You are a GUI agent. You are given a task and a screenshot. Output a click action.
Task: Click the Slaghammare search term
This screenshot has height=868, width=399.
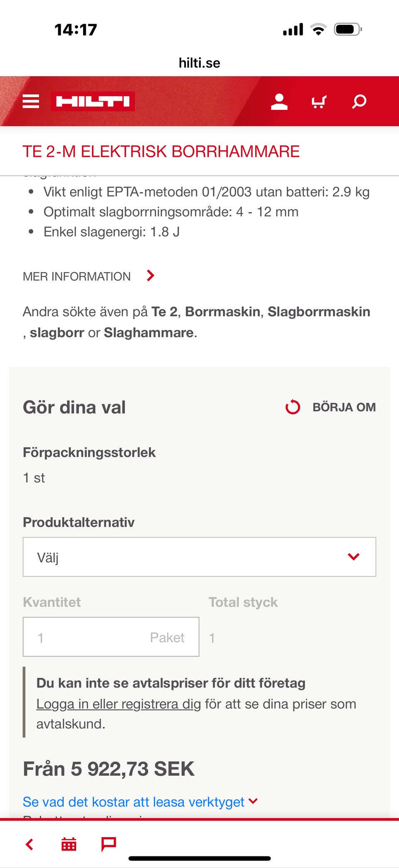point(148,332)
